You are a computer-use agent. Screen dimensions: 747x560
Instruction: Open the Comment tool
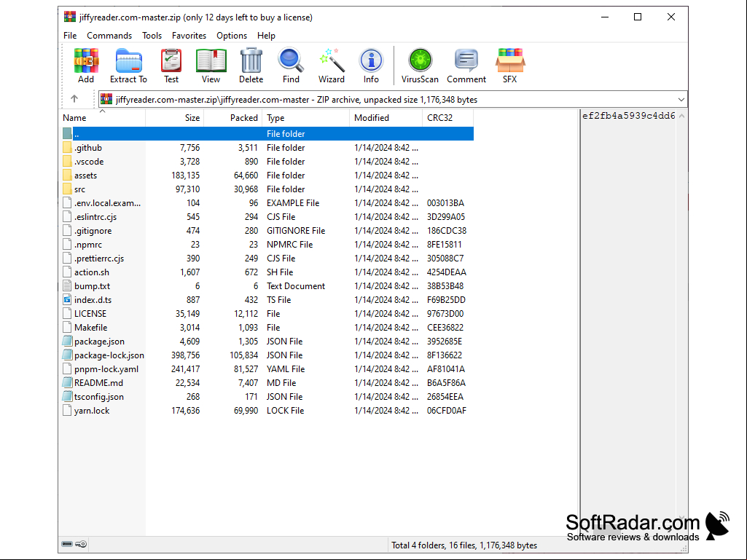466,66
